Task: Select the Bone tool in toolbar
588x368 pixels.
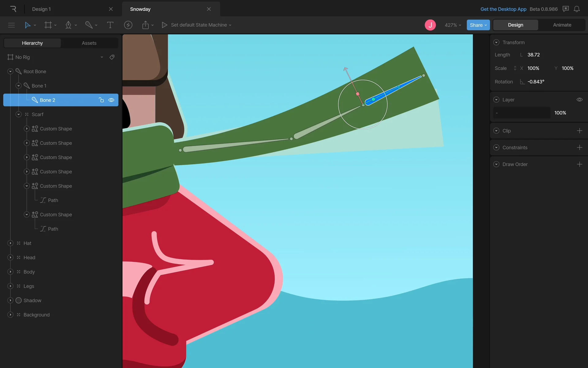Action: tap(89, 25)
